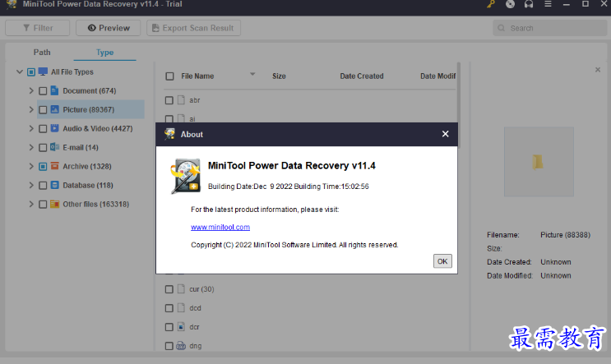Click the Other files folder icon
The width and height of the screenshot is (611, 364).
54,204
